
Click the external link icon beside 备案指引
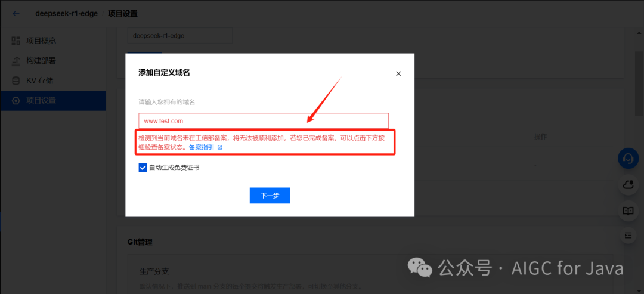tap(219, 147)
